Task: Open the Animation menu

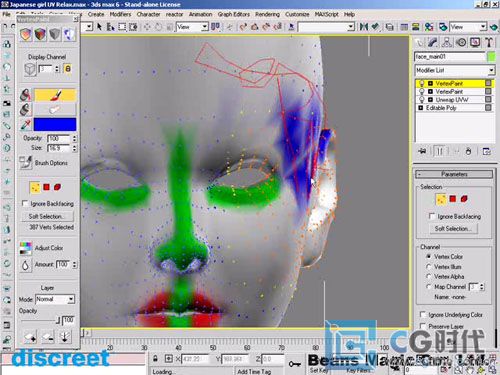Action: click(x=200, y=14)
